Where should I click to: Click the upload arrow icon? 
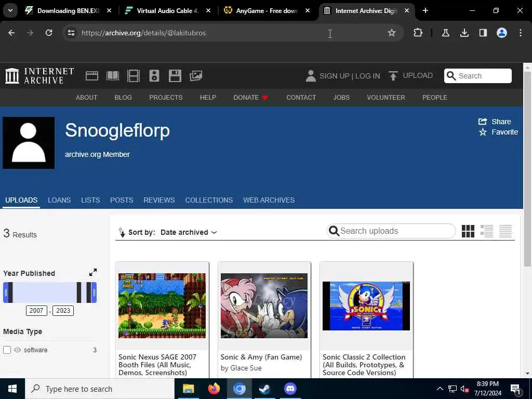pos(393,76)
